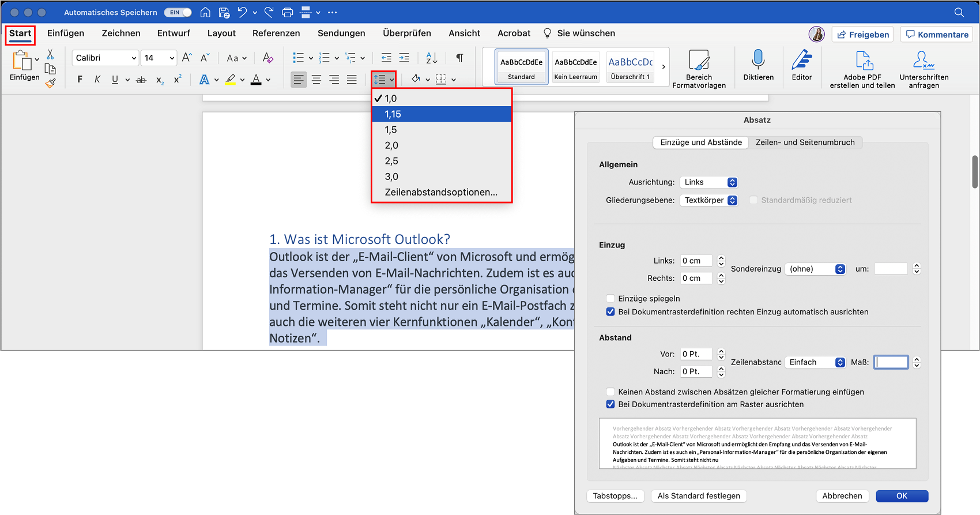Choose 1,5 line spacing
Viewport: 980px width, 515px height.
(x=442, y=130)
